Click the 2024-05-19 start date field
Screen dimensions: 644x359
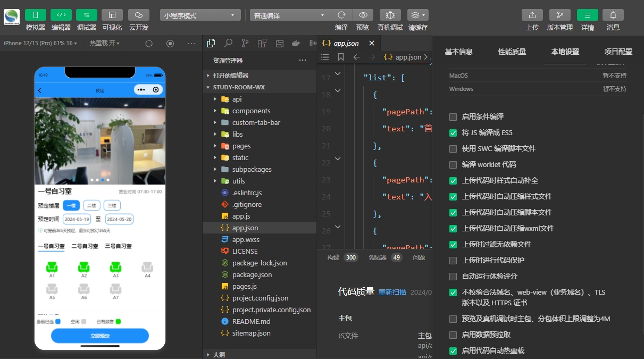tap(77, 219)
